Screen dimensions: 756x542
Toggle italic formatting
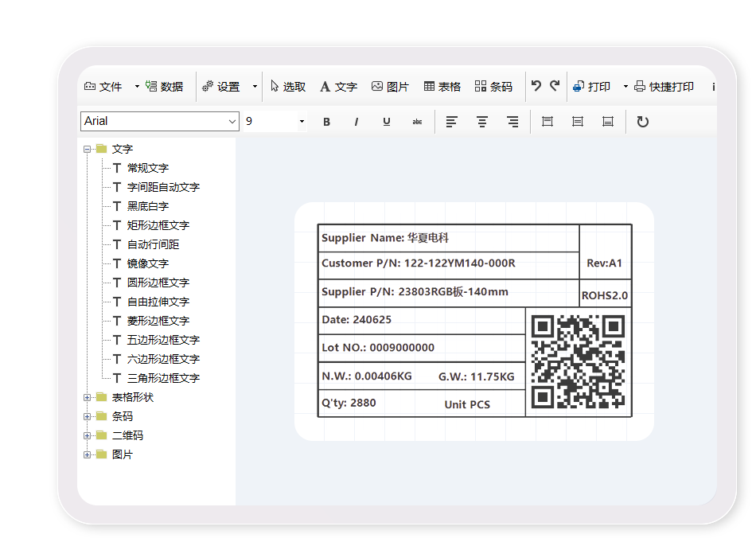point(356,122)
